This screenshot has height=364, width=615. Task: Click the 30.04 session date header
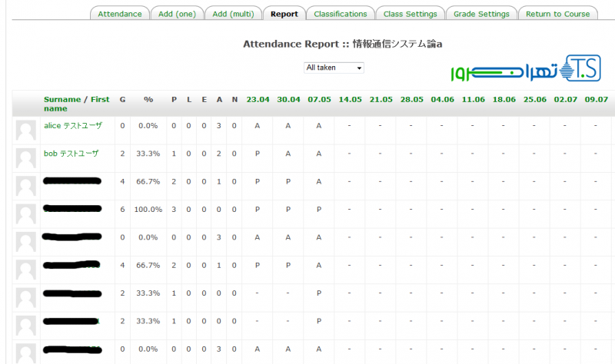click(x=288, y=100)
